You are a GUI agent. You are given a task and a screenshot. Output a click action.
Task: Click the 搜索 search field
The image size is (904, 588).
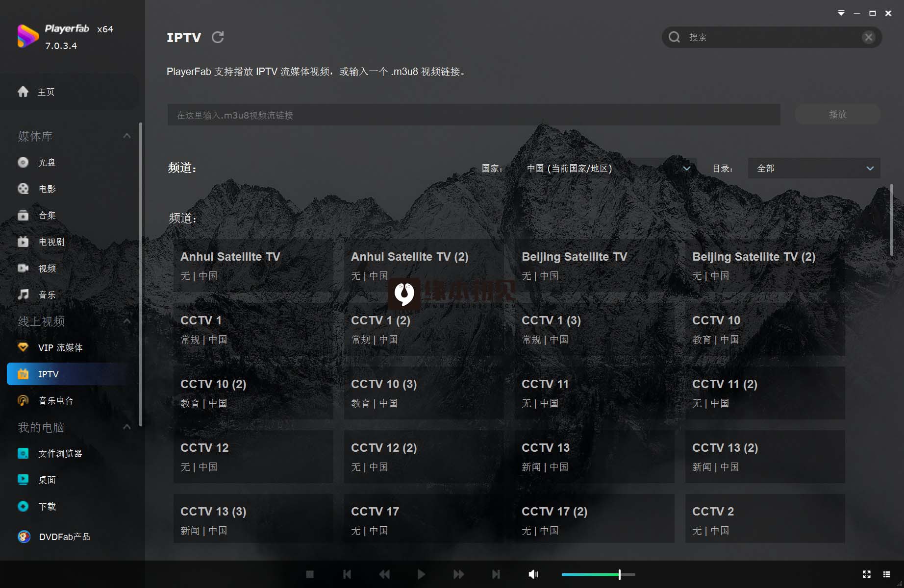click(x=772, y=37)
